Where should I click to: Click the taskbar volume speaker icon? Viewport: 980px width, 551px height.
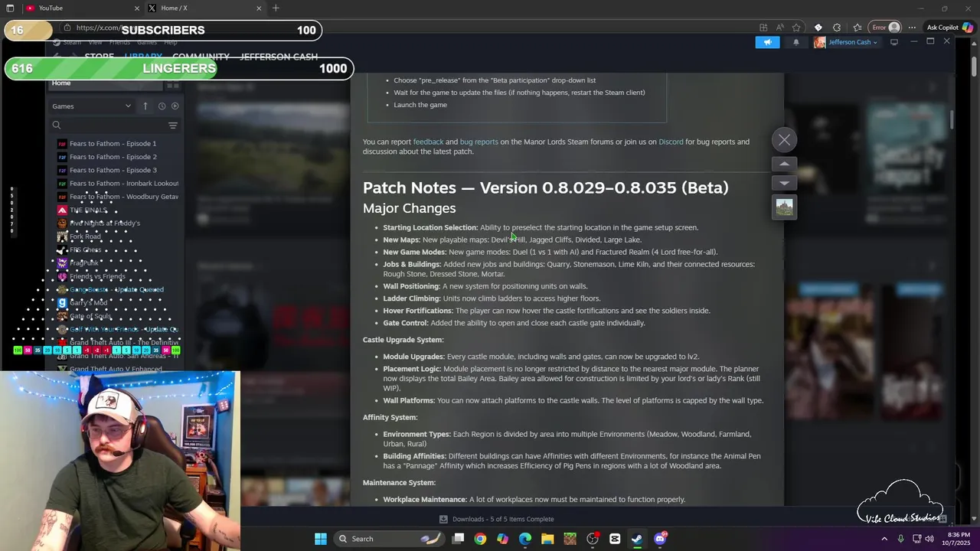click(x=929, y=539)
